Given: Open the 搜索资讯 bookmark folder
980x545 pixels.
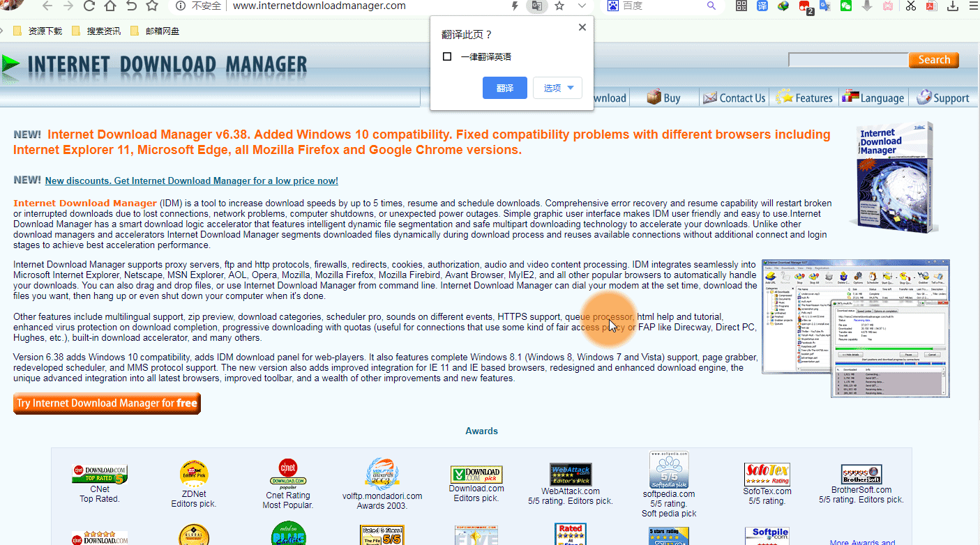Looking at the screenshot, I should 96,31.
